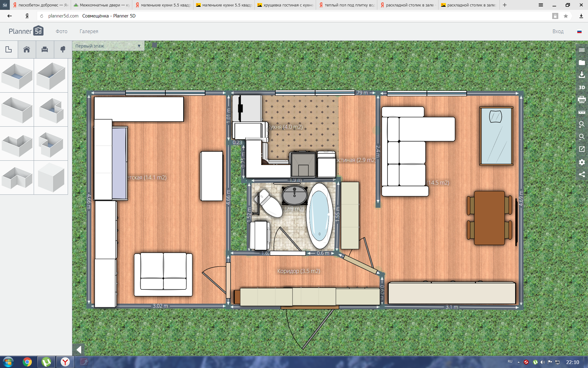Viewport: 588px width, 368px height.
Task: Open the exterior tree category tab
Action: tap(63, 49)
